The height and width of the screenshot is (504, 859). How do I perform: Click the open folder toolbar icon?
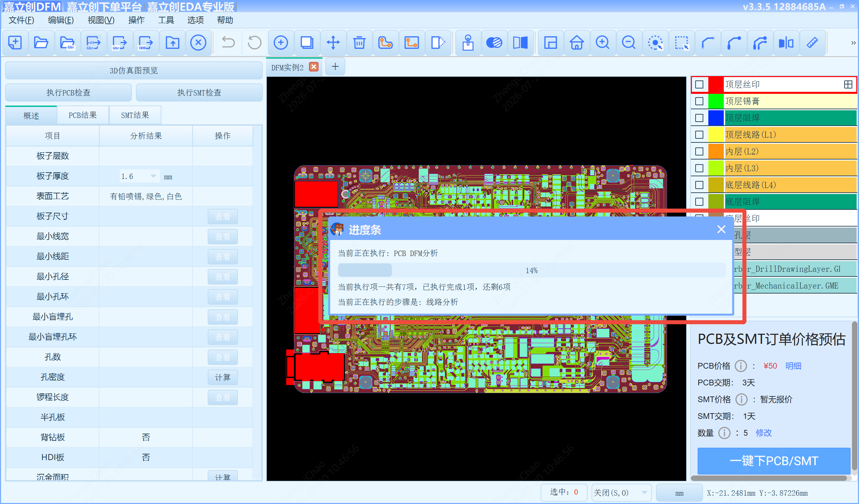pos(41,43)
